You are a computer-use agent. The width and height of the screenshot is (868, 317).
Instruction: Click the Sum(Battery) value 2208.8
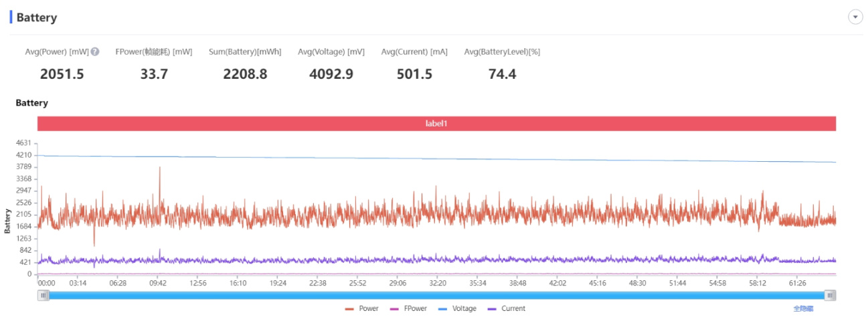tap(245, 74)
